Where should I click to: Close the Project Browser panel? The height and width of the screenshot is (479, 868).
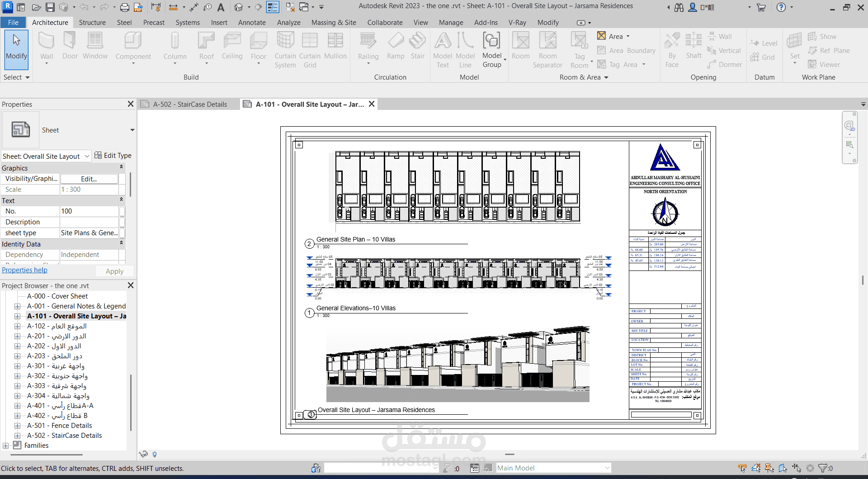click(131, 285)
